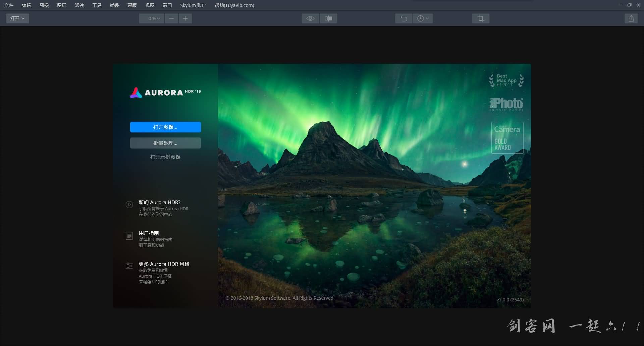Screen dimensions: 644x346
Task: Open the Skylum 账户 menu
Action: (193, 5)
